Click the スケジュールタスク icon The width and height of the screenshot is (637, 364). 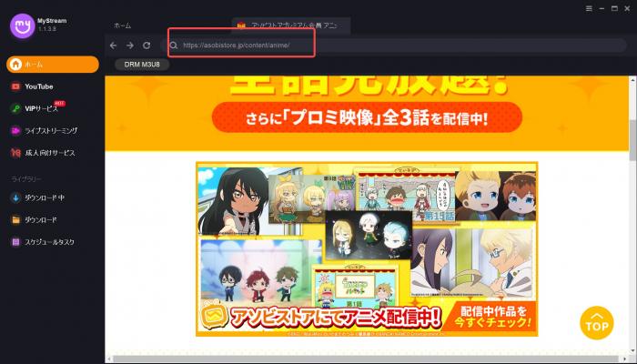15,242
